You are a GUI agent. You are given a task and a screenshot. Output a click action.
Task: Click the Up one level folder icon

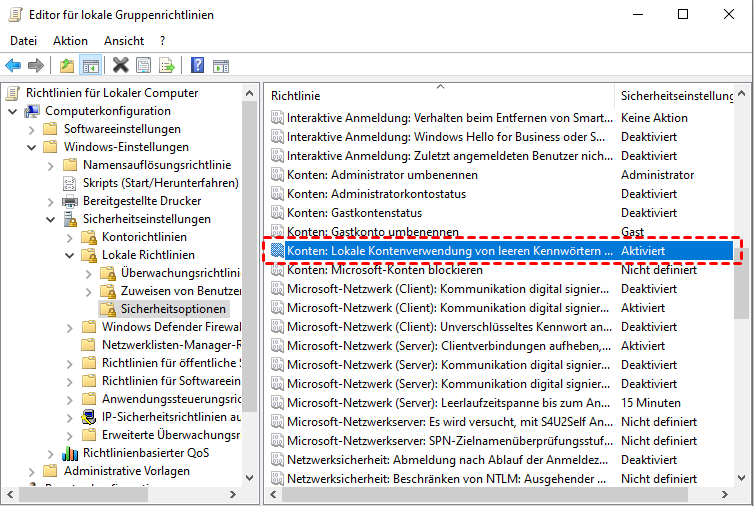tap(67, 66)
